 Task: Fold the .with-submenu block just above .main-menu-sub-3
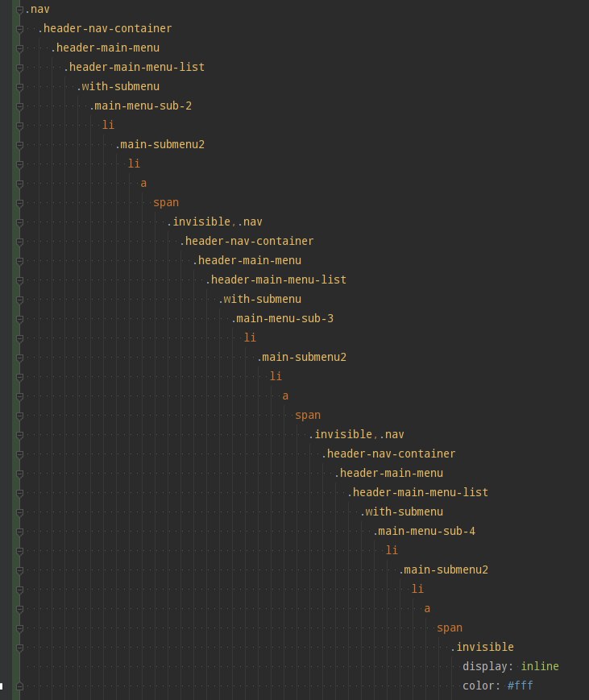click(x=19, y=300)
